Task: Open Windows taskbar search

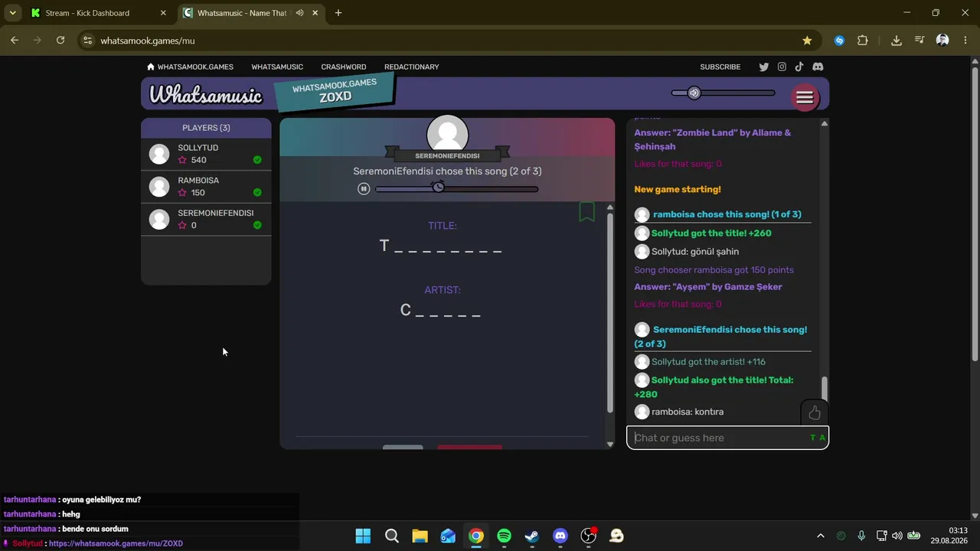Action: pyautogui.click(x=391, y=536)
